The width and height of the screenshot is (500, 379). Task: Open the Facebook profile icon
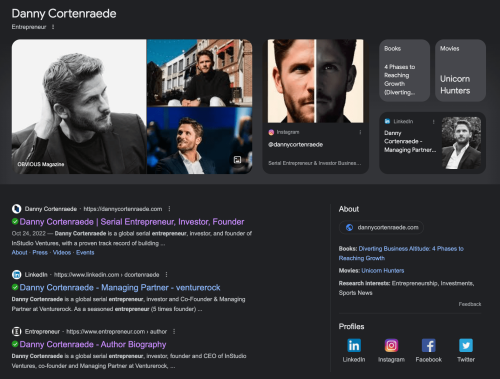click(429, 345)
